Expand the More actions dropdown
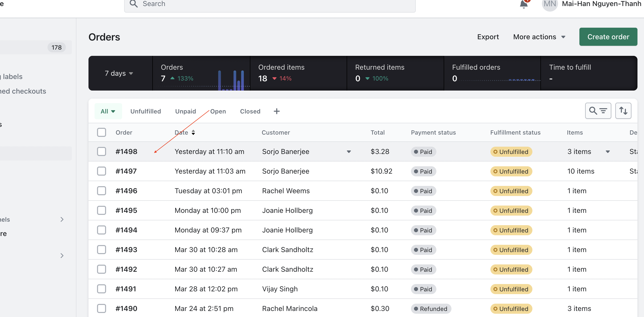Viewport: 644px width, 317px height. [x=539, y=37]
